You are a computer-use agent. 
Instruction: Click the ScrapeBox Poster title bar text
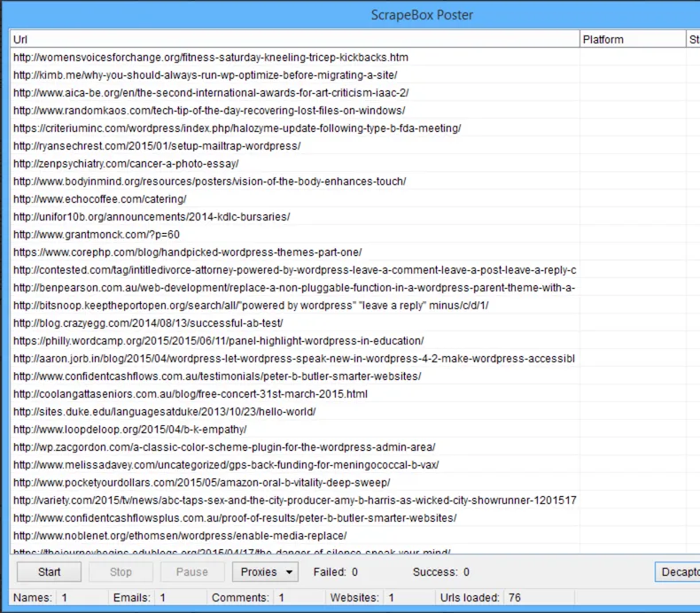coord(422,15)
